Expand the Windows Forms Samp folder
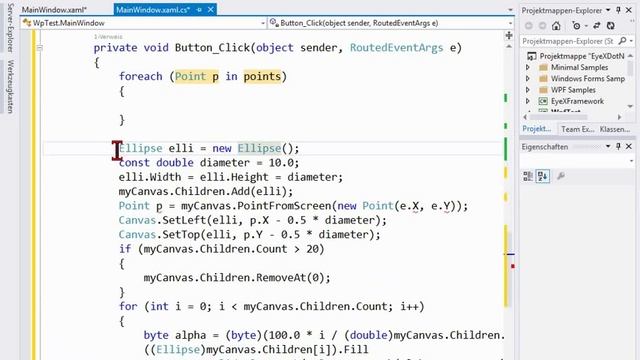Image resolution: width=640 pixels, height=360 pixels. tap(528, 78)
